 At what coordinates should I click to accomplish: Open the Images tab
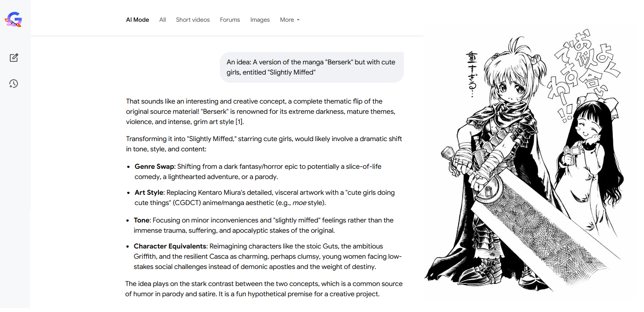[260, 20]
